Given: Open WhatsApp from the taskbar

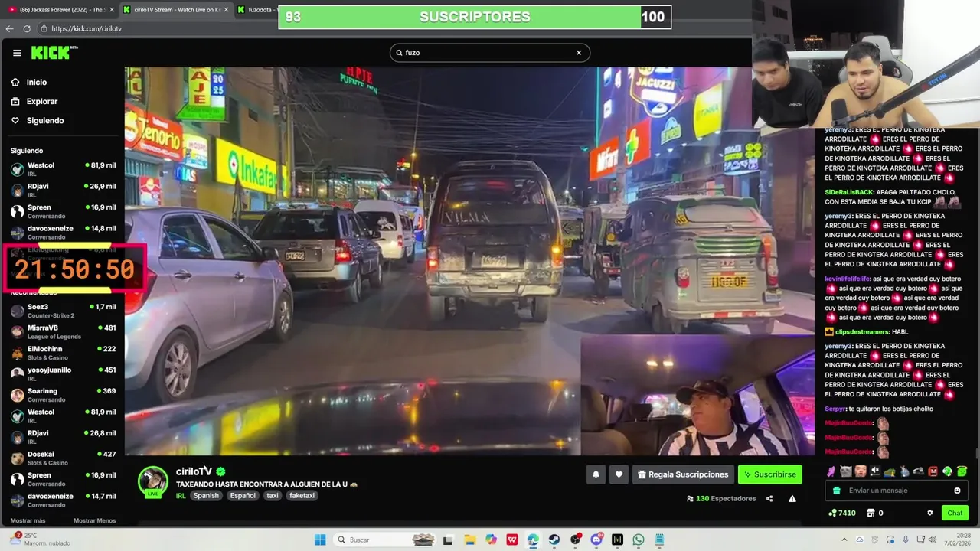Looking at the screenshot, I should click(x=639, y=540).
